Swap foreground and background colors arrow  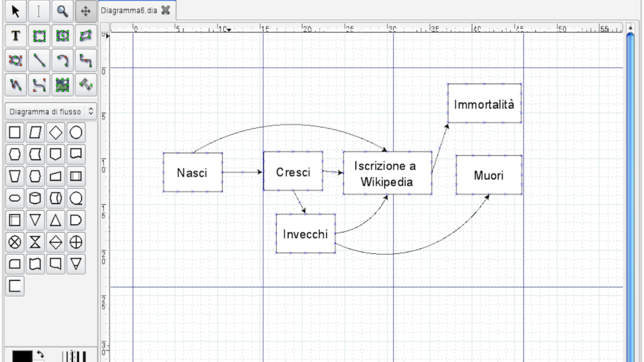[x=40, y=354]
